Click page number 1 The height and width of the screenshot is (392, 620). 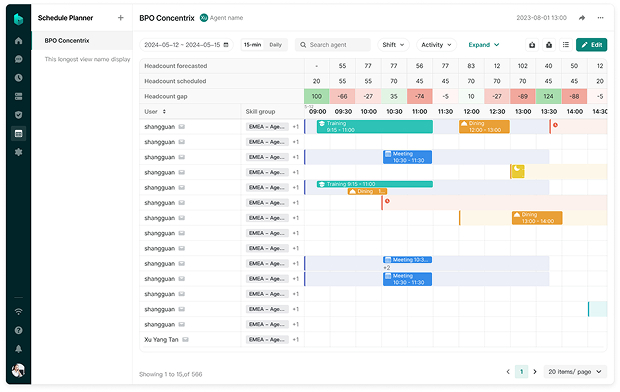[x=521, y=372]
